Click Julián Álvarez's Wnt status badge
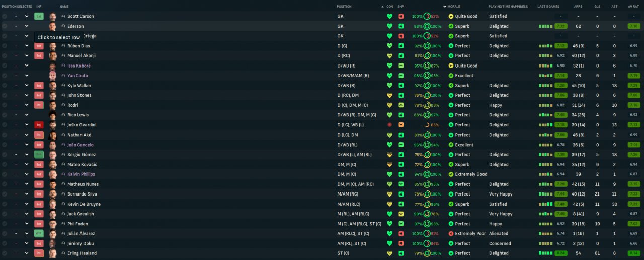This screenshot has height=260, width=644. click(x=39, y=234)
